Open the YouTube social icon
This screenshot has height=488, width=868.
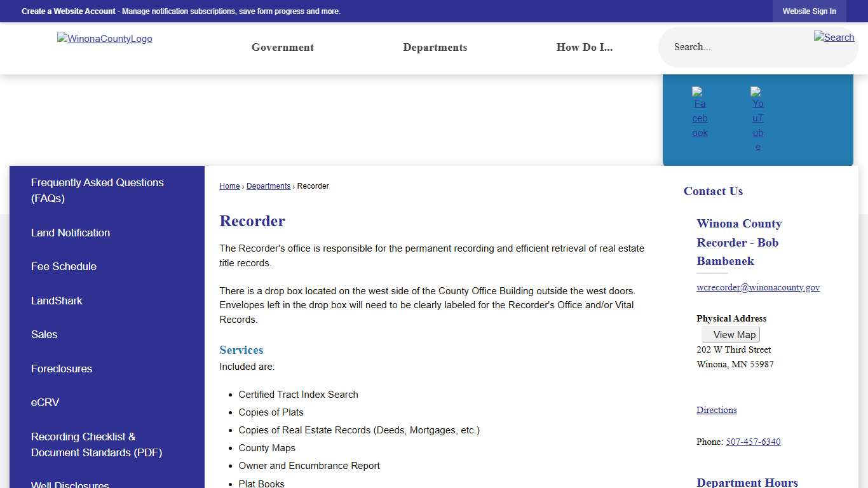(x=757, y=120)
